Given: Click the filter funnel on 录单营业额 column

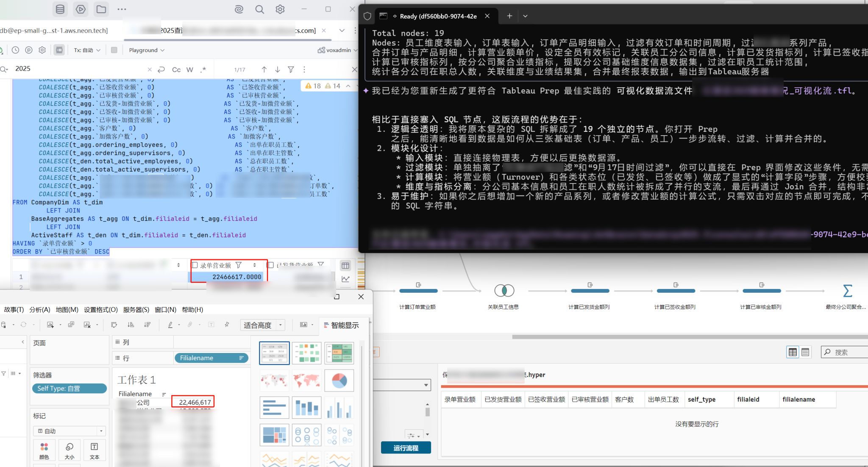Looking at the screenshot, I should pos(239,265).
